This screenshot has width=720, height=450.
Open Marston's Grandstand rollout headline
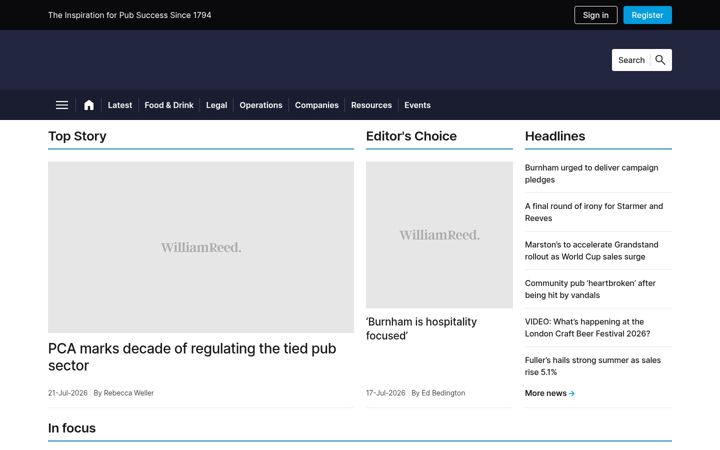591,251
